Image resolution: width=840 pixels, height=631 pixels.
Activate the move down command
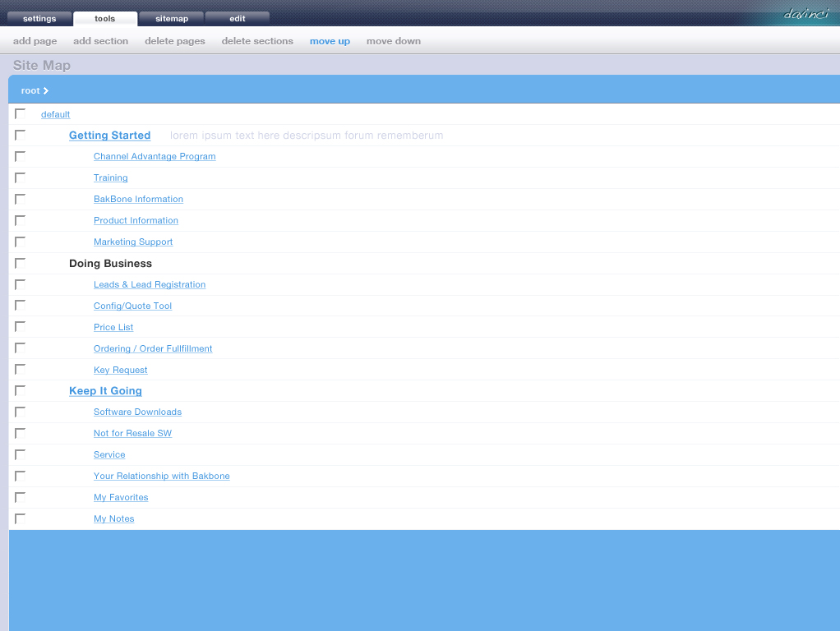393,41
